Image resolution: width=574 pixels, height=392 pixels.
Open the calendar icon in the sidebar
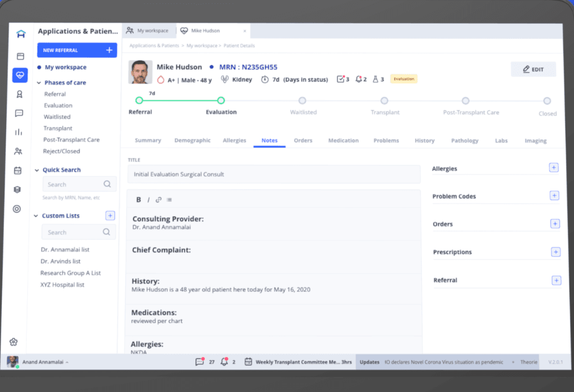20,170
